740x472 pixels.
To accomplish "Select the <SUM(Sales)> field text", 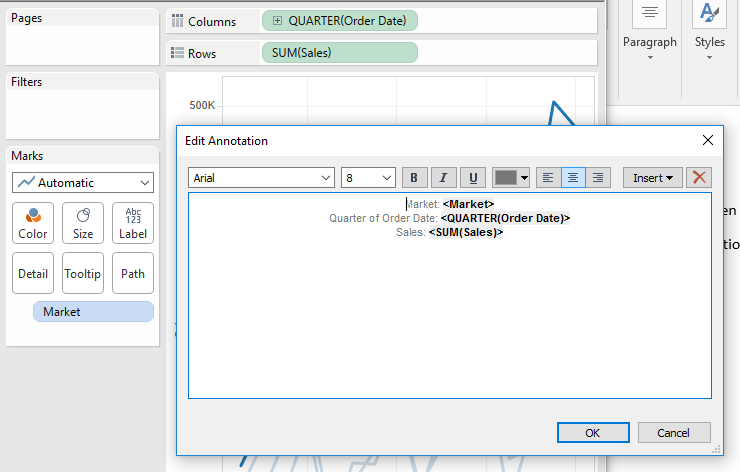I will (x=466, y=232).
